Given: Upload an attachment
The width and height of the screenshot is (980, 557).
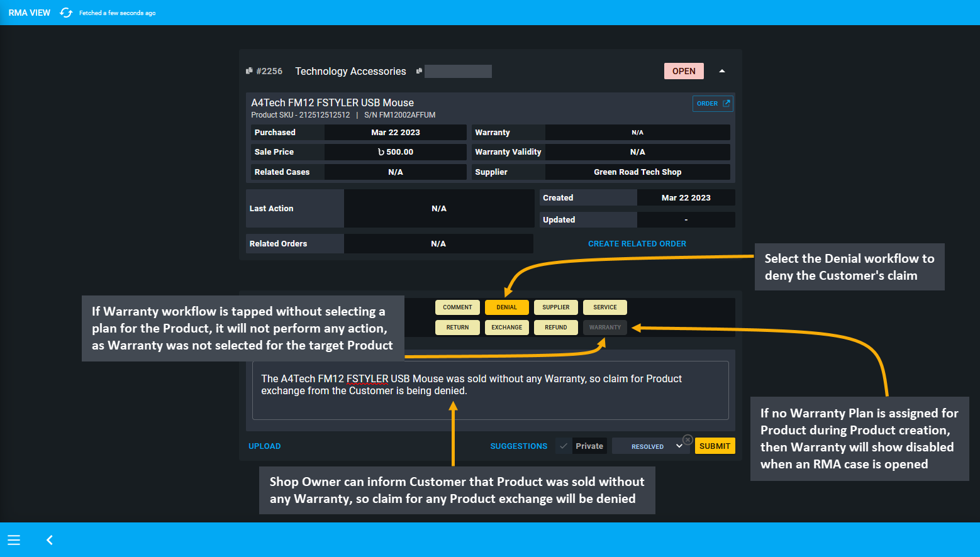Looking at the screenshot, I should 264,446.
